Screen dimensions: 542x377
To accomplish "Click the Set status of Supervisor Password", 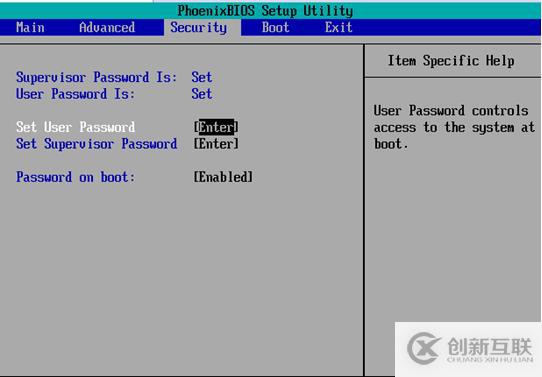I will [x=202, y=77].
